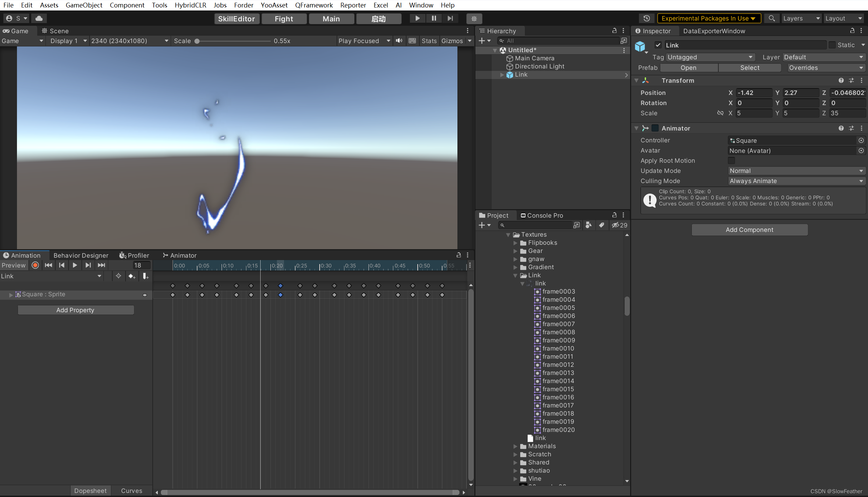868x497 pixels.
Task: Select frame0010 sprite in Project panel
Action: [x=558, y=348]
